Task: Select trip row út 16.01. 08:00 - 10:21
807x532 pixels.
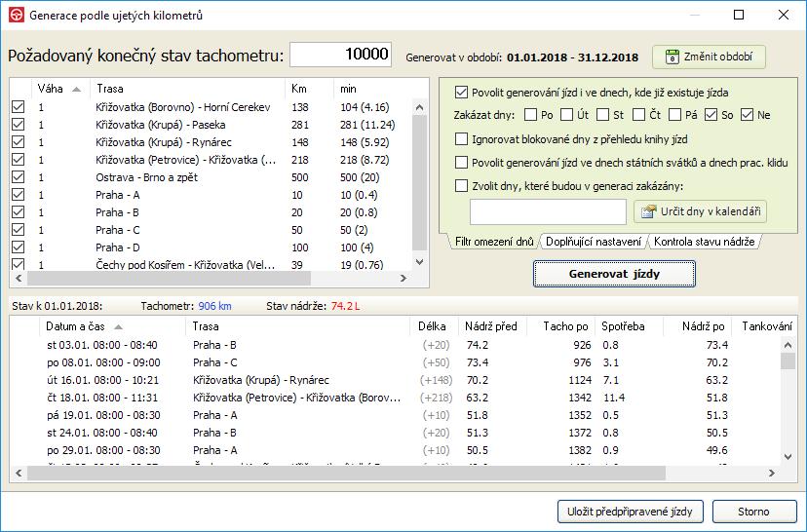Action: tap(396, 380)
